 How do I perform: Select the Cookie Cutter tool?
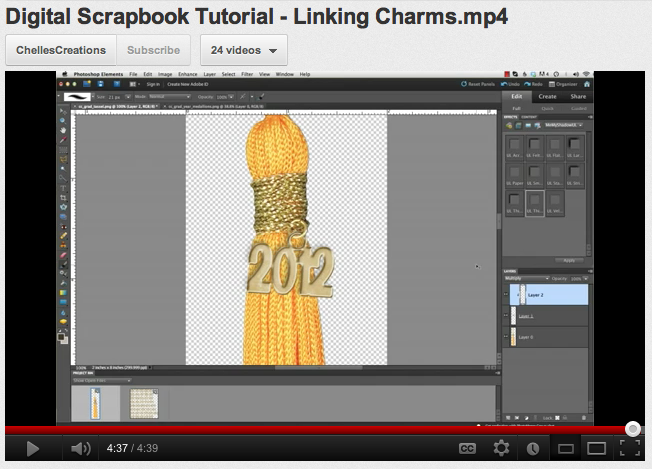point(63,207)
